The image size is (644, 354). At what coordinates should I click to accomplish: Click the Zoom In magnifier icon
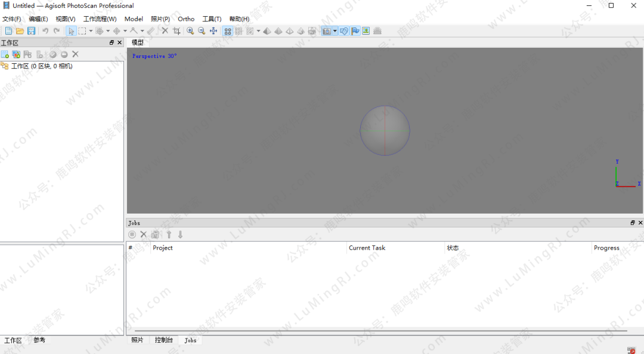pos(190,31)
